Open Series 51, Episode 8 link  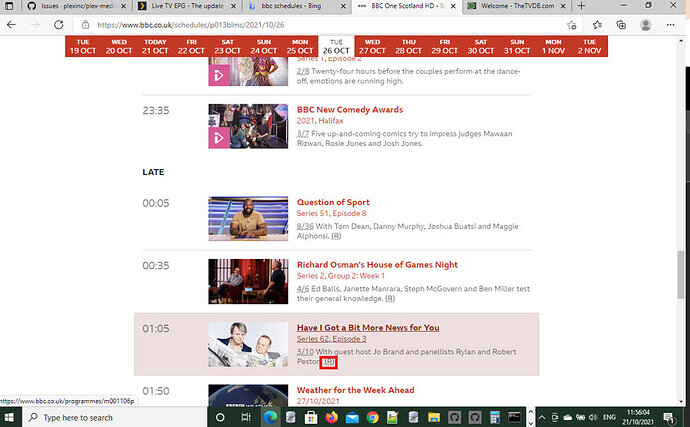coord(331,213)
